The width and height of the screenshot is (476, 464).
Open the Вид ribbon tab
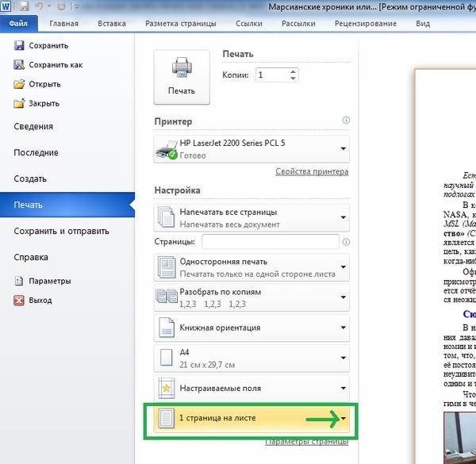coord(423,23)
